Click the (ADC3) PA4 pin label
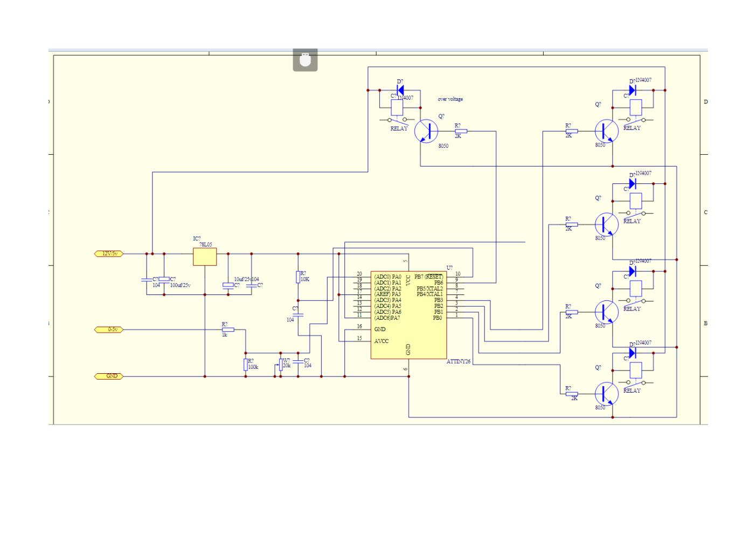The image size is (756, 535). 387,300
